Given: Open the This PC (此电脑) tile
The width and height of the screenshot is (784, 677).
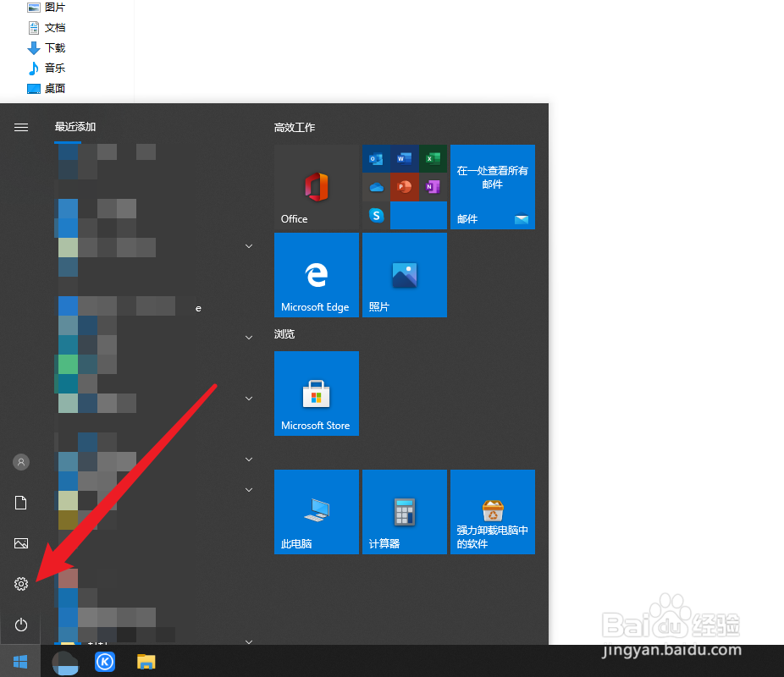Looking at the screenshot, I should [317, 512].
